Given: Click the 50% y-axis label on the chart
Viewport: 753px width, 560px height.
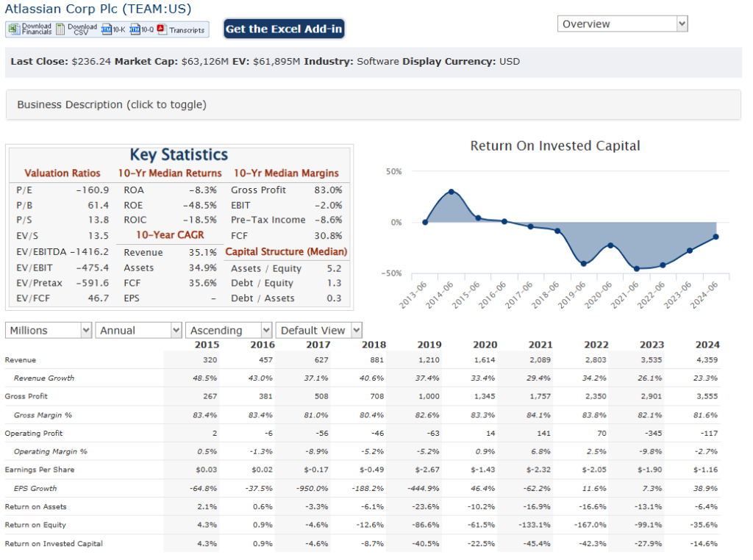Looking at the screenshot, I should tap(394, 171).
